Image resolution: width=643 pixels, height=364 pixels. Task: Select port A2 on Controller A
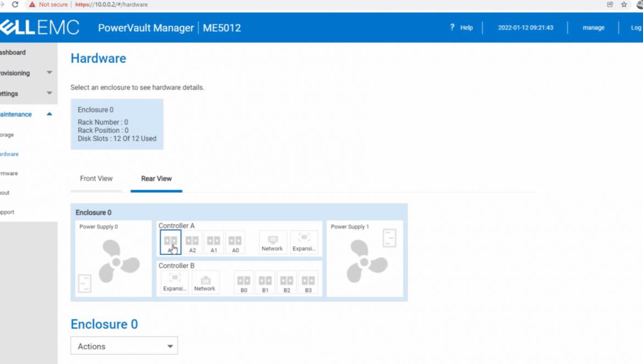(x=192, y=242)
